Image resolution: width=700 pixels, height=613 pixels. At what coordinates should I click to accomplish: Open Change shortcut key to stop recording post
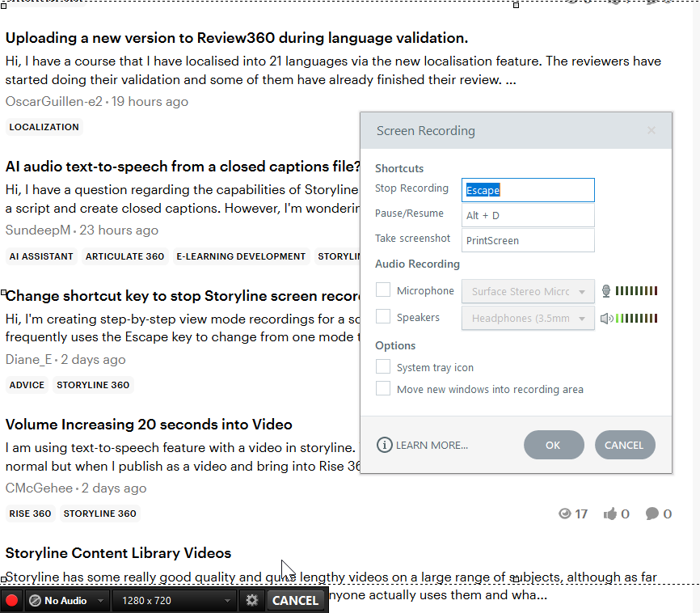point(183,296)
